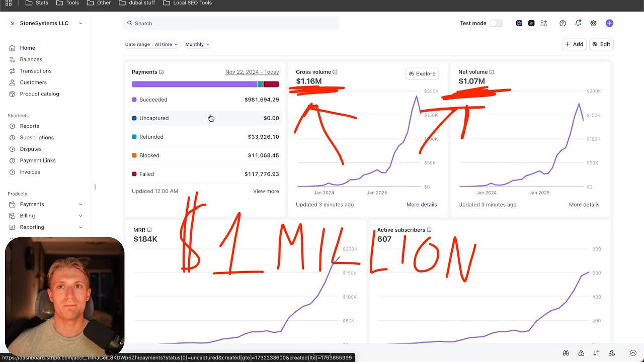Screen dimensions: 644x362
Task: Open the settings gear in header
Action: pos(593,23)
